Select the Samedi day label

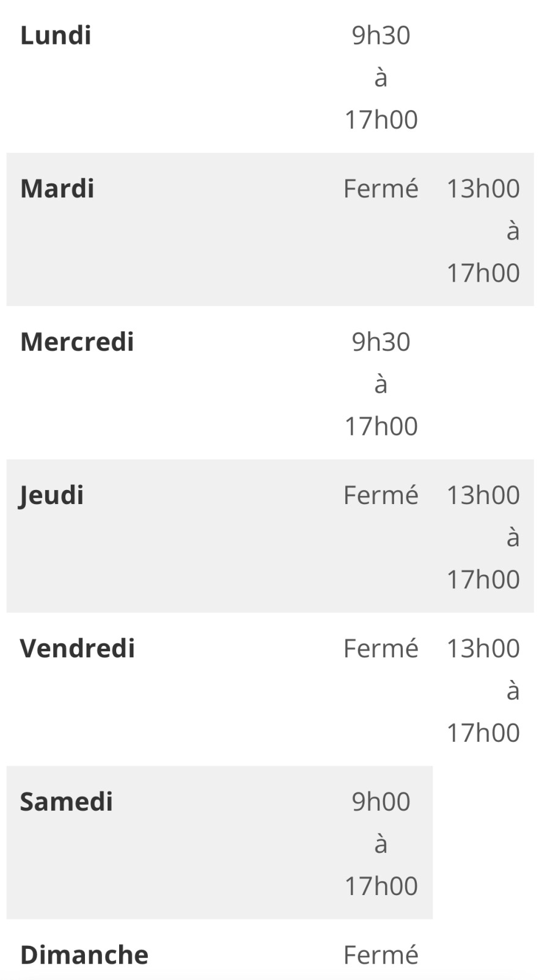click(67, 802)
